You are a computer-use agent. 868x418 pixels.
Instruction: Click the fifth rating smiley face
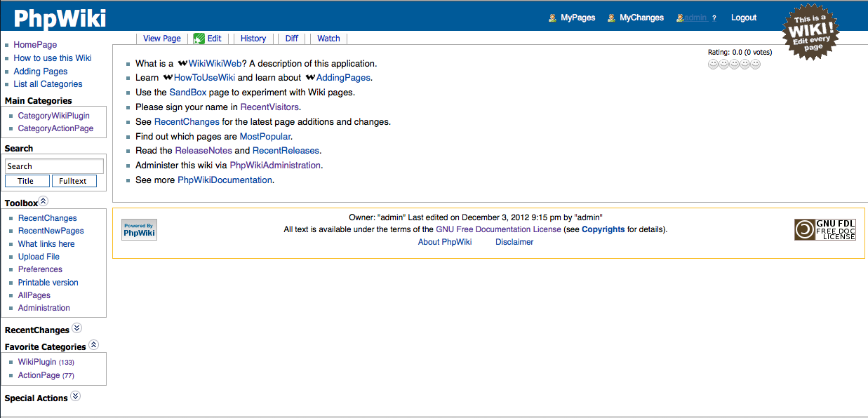click(x=756, y=64)
